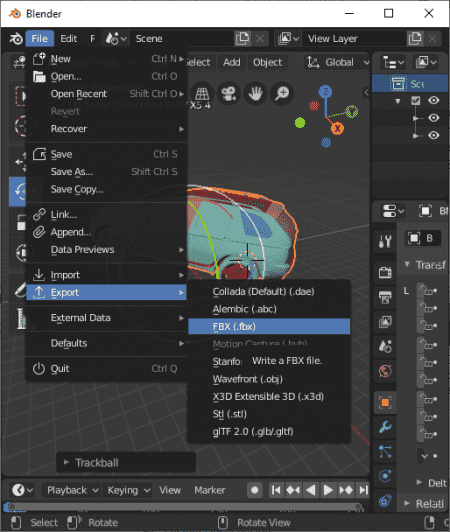Jump to next keyframe
This screenshot has width=450, height=532.
click(x=346, y=490)
